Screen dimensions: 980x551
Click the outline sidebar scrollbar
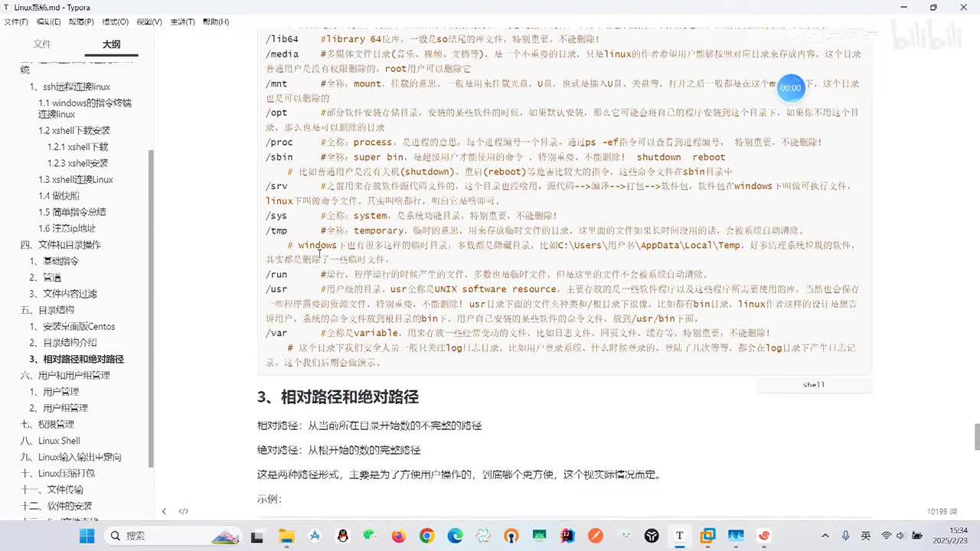[x=151, y=308]
